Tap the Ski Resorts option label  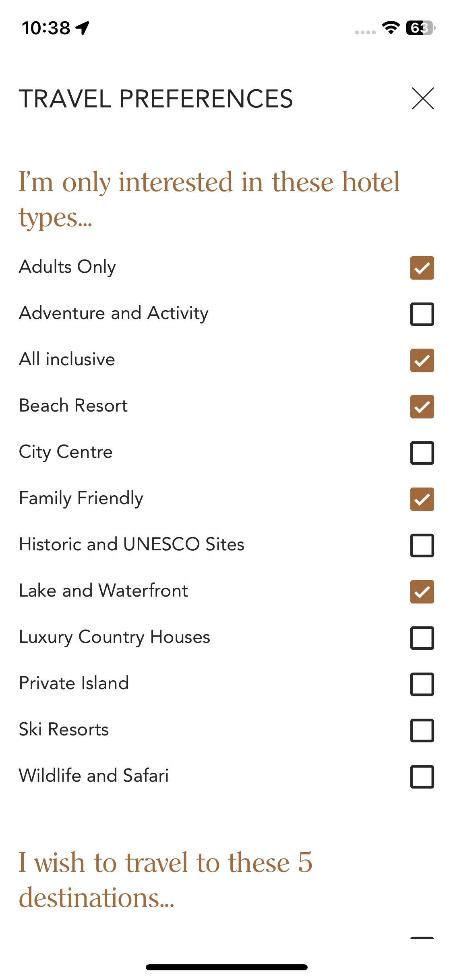(x=64, y=729)
